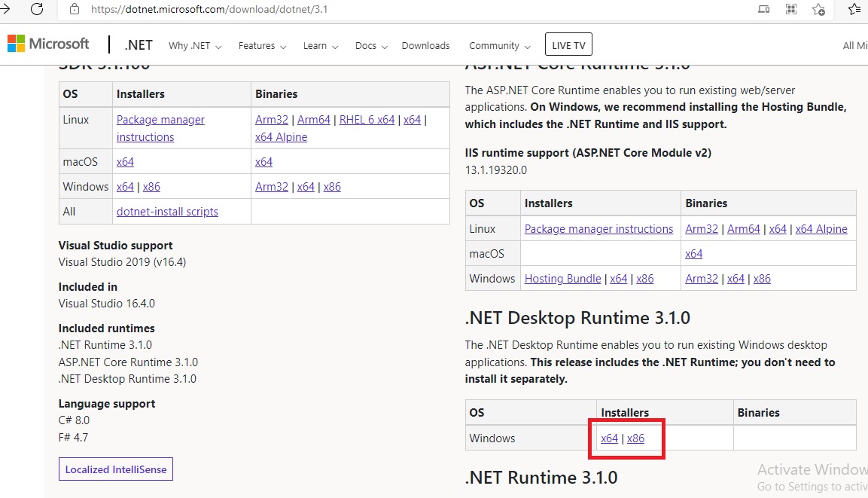This screenshot has width=868, height=498.
Task: Click the .NET Desktop Runtime 3.1.0 heading
Action: point(577,318)
